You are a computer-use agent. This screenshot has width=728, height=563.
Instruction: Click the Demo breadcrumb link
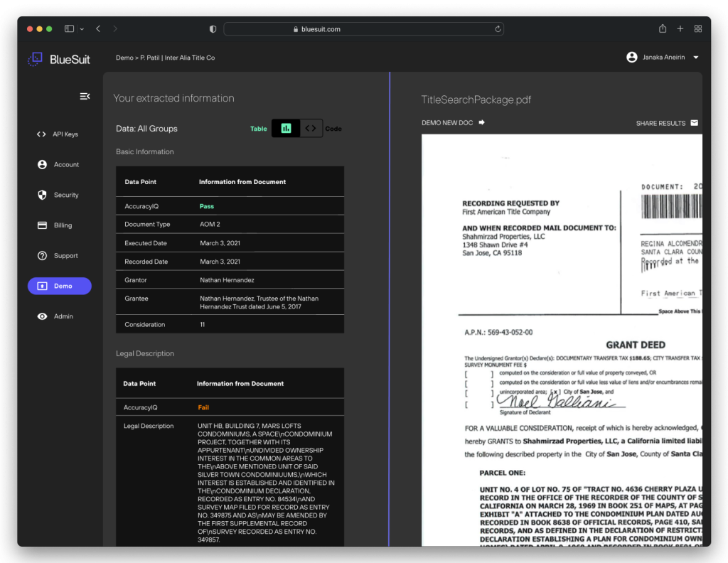tap(124, 58)
